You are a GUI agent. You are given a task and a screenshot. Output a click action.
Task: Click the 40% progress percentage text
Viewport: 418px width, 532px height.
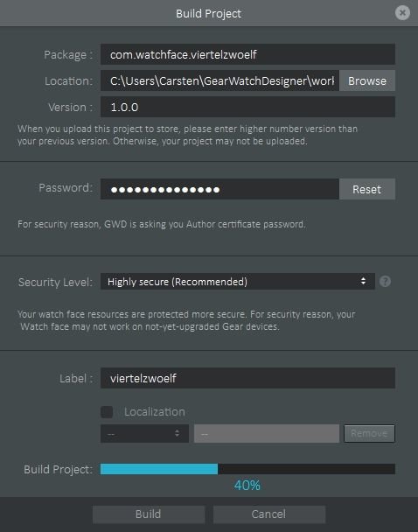247,485
